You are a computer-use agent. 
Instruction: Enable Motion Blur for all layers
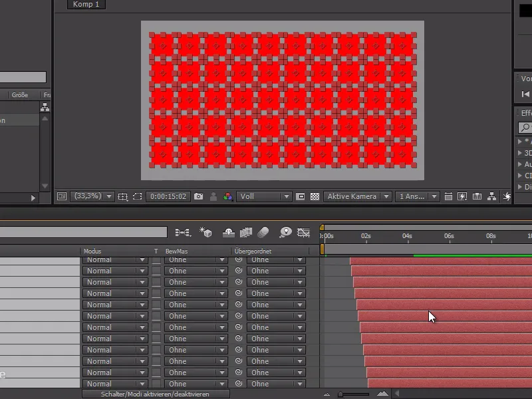pyautogui.click(x=264, y=231)
